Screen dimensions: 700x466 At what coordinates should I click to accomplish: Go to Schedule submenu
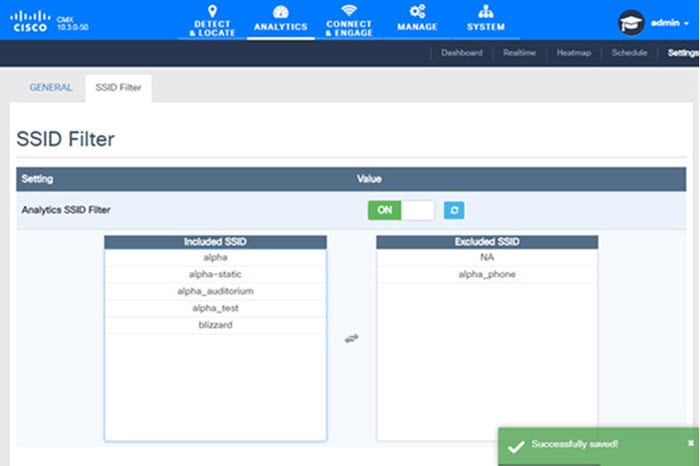tap(629, 53)
